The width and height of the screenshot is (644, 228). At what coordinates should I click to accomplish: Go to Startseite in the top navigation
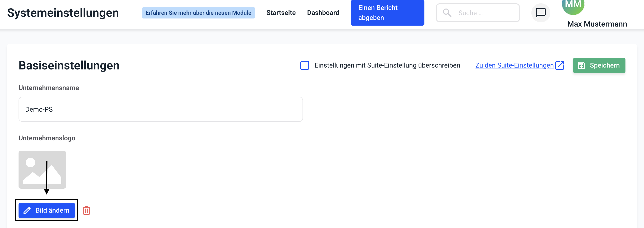tap(281, 13)
